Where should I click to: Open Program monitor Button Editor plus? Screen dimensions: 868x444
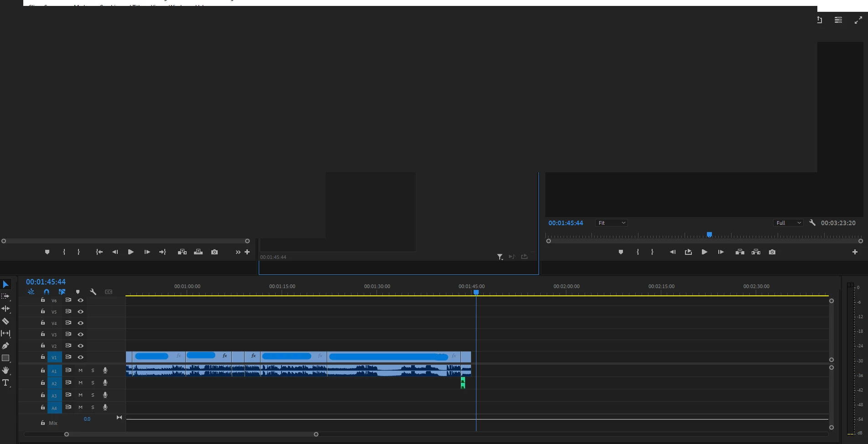[855, 252]
